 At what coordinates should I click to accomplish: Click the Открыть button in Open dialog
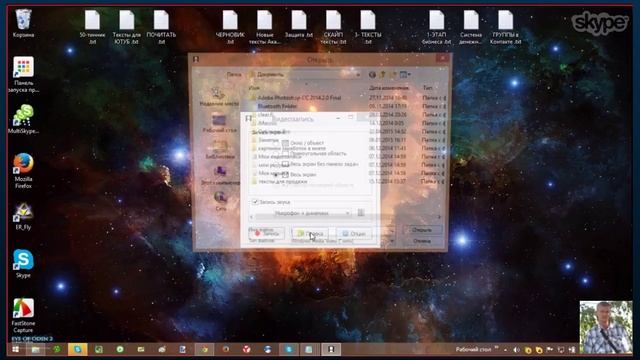(422, 230)
